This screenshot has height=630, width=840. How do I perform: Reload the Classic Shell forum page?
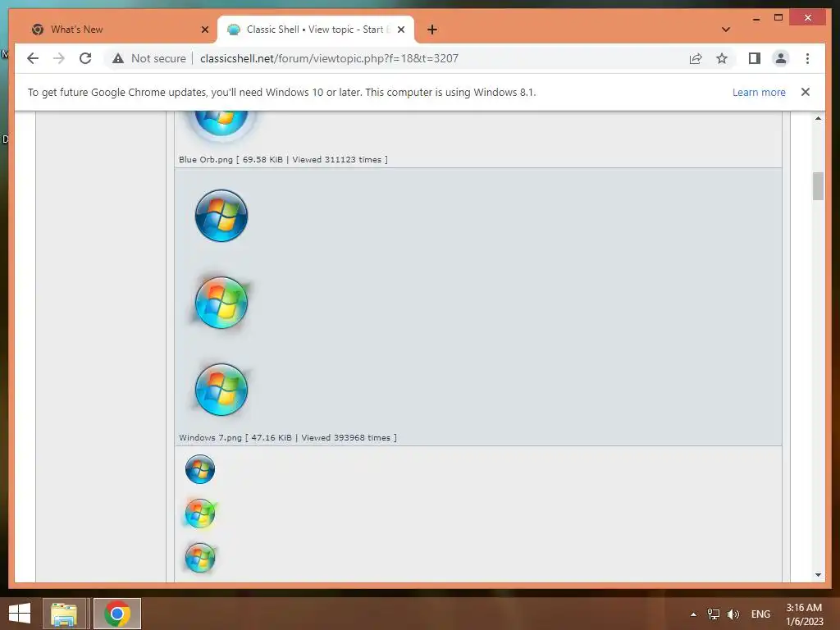(x=85, y=58)
